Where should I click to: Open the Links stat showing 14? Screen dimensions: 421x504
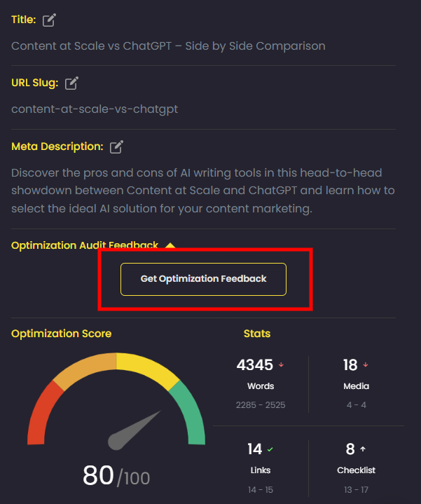[x=254, y=449]
